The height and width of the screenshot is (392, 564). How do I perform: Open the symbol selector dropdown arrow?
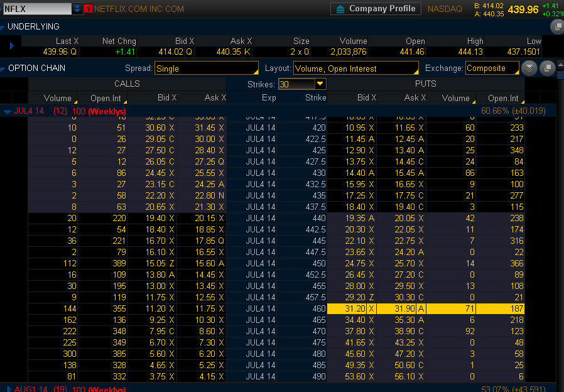click(x=77, y=9)
